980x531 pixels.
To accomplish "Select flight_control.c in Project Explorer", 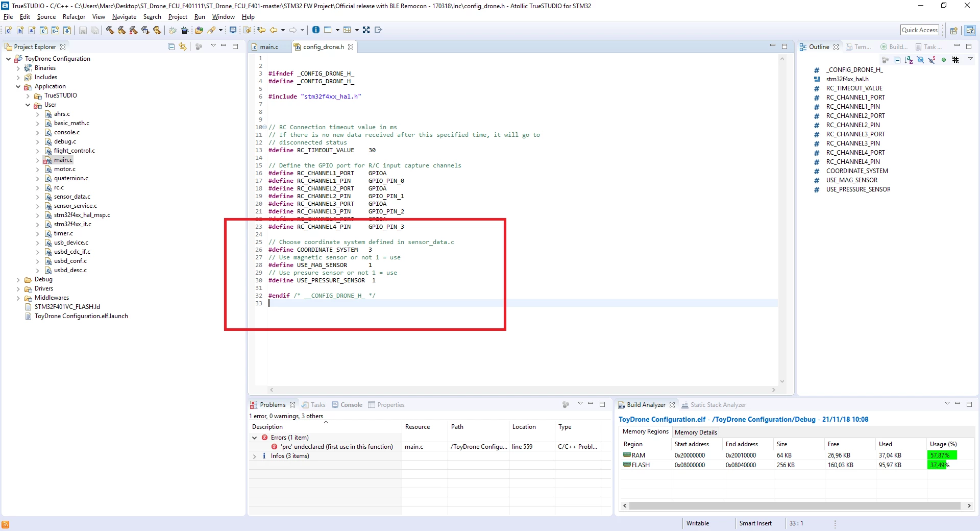I will click(x=74, y=151).
